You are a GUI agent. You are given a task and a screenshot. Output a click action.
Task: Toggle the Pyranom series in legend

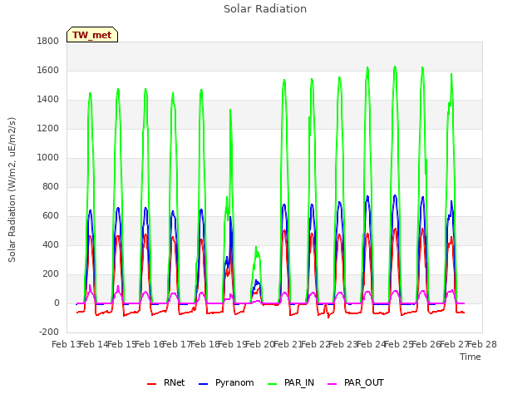pos(226,383)
